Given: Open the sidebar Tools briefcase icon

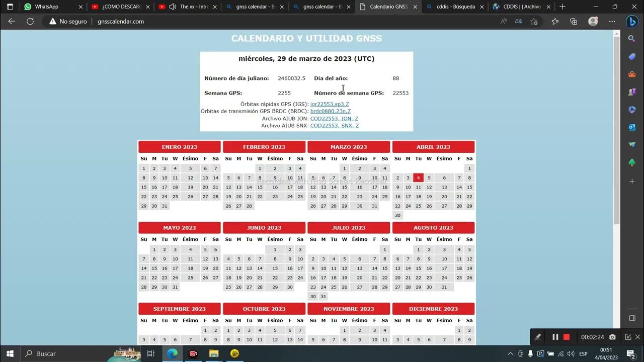Looking at the screenshot, I should coord(632,74).
